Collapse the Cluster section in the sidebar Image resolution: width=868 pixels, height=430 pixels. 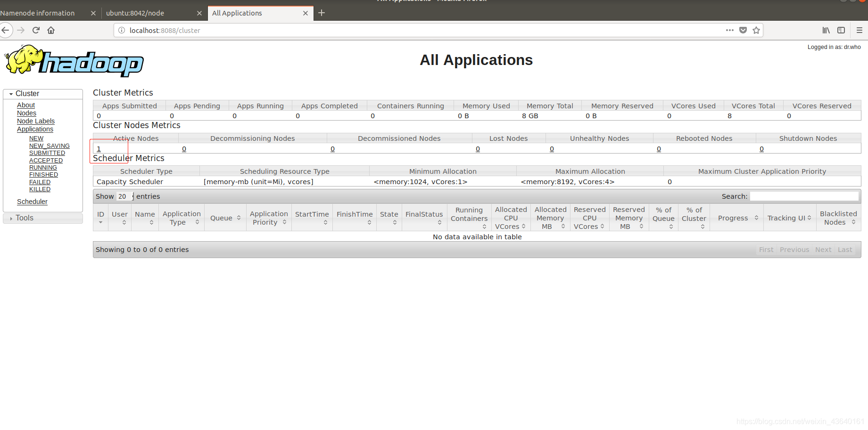(43, 94)
